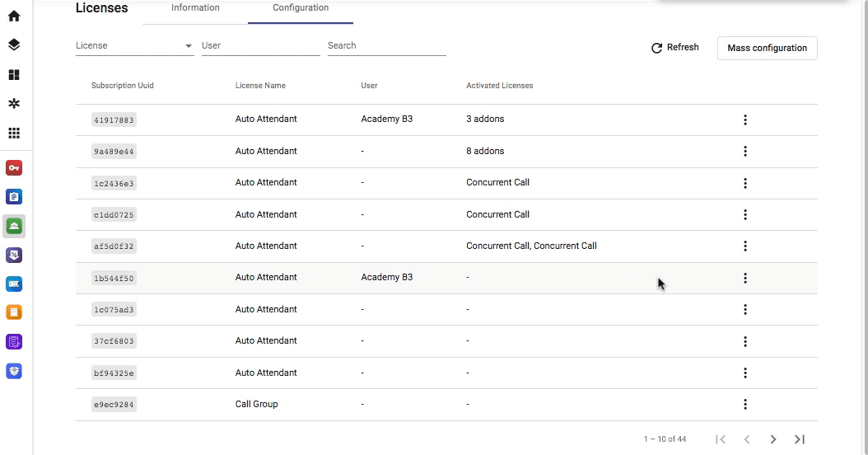Open the row menu for subscription 41917883
868x455 pixels.
click(x=745, y=120)
